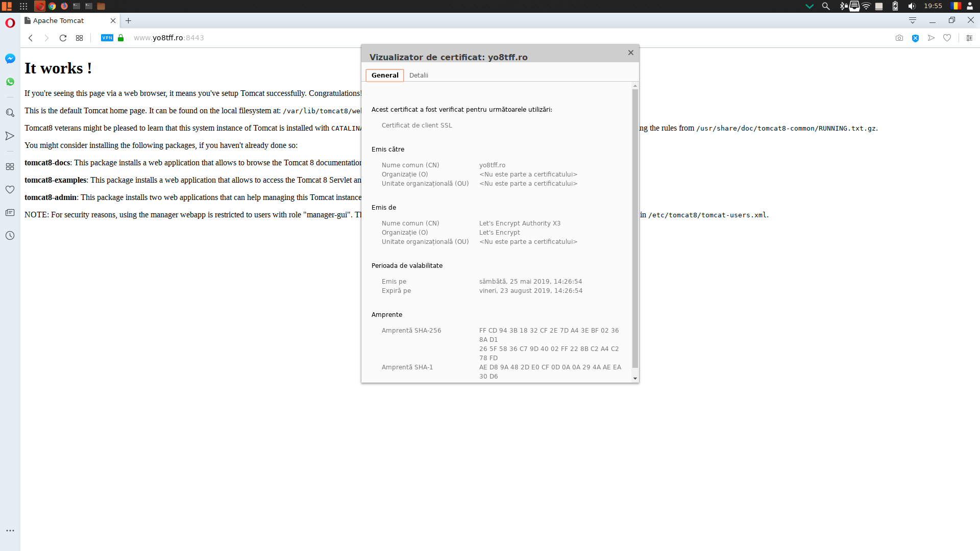Click expiry date "vineri, 23 august 2019"
This screenshot has height=551, width=980.
coord(514,291)
